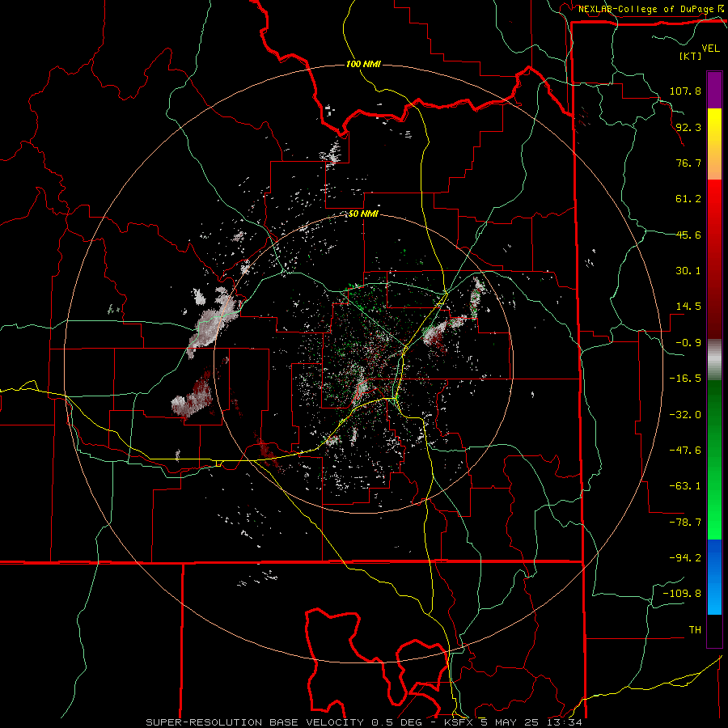Click the 76.7 velocity scale value
The image size is (728, 728).
pyautogui.click(x=688, y=163)
